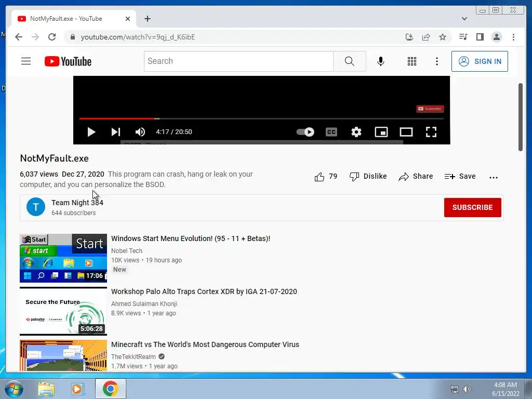
Task: Open network tray icon
Action: [x=454, y=389]
